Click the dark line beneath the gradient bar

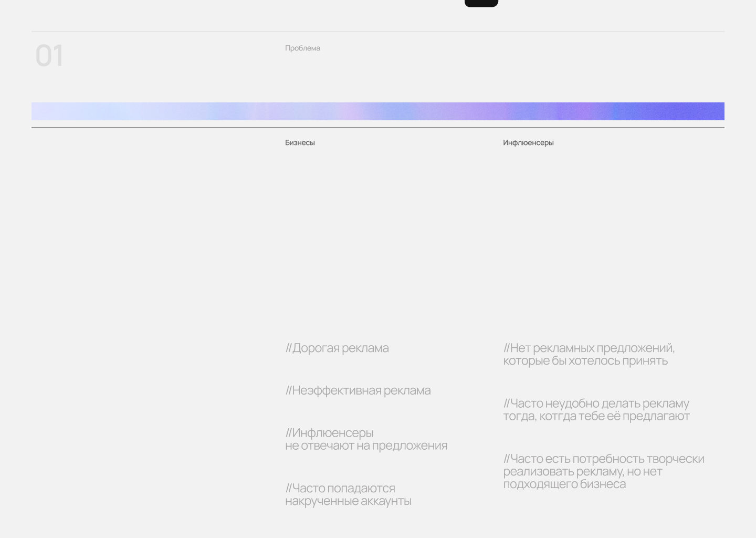[378, 127]
